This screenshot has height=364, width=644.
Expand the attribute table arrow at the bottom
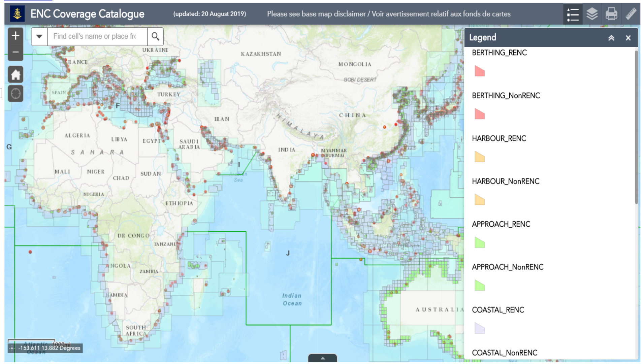tap(322, 358)
